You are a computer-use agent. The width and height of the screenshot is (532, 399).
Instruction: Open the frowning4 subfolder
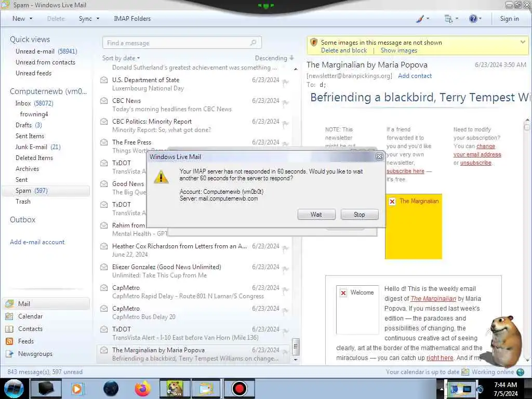coord(34,114)
